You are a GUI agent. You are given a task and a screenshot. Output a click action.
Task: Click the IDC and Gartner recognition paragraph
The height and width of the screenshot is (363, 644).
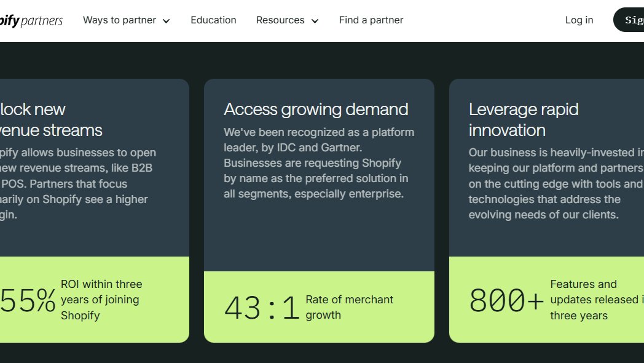point(319,163)
